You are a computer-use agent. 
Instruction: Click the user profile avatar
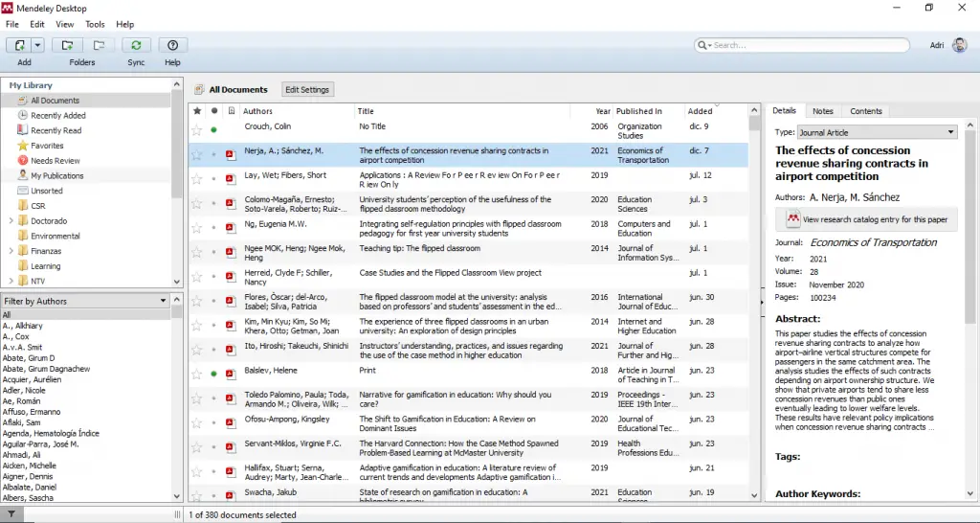[959, 45]
